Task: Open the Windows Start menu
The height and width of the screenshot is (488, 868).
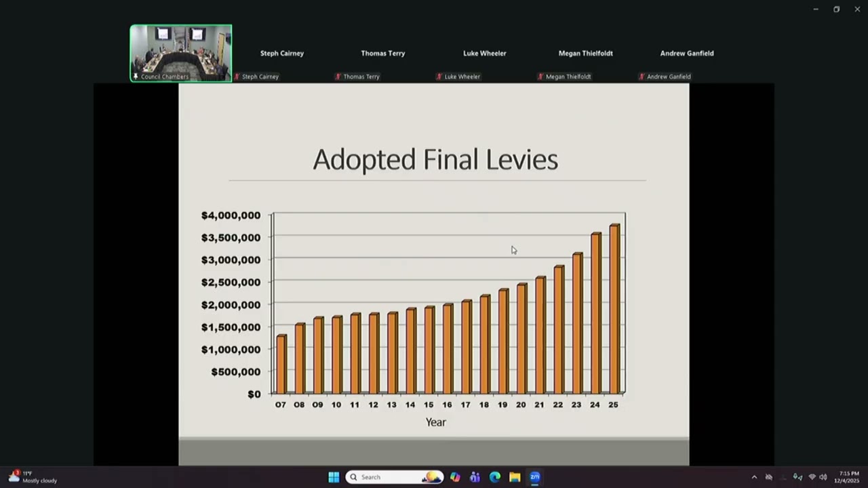Action: [x=334, y=477]
